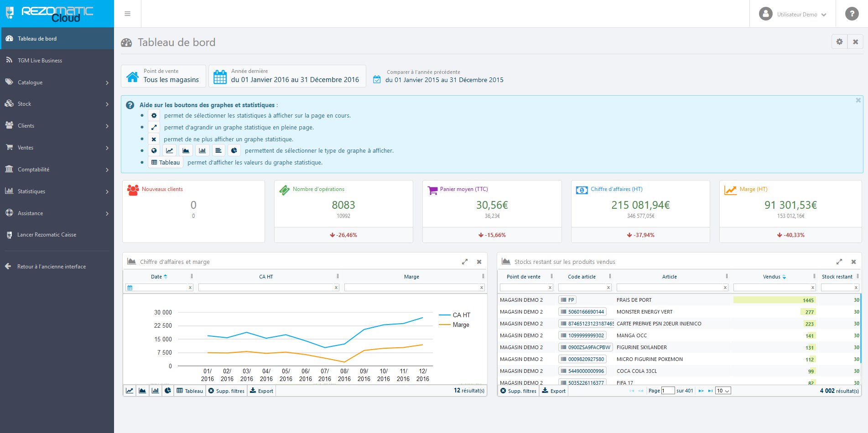Open Chiffre d'affaires (HT) stat card
The image size is (868, 433).
640,211
